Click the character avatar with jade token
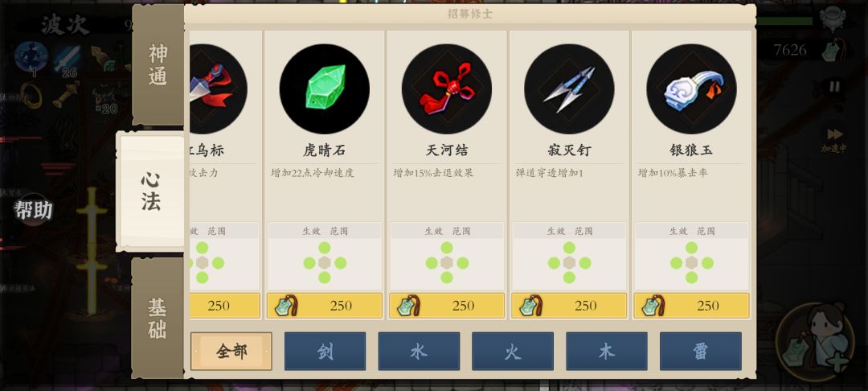The image size is (868, 391). pyautogui.click(x=813, y=342)
